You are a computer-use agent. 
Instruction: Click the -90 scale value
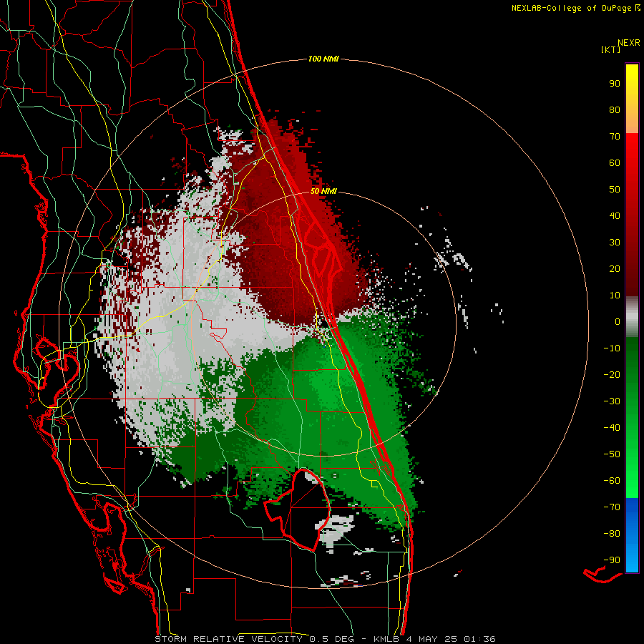pyautogui.click(x=612, y=560)
